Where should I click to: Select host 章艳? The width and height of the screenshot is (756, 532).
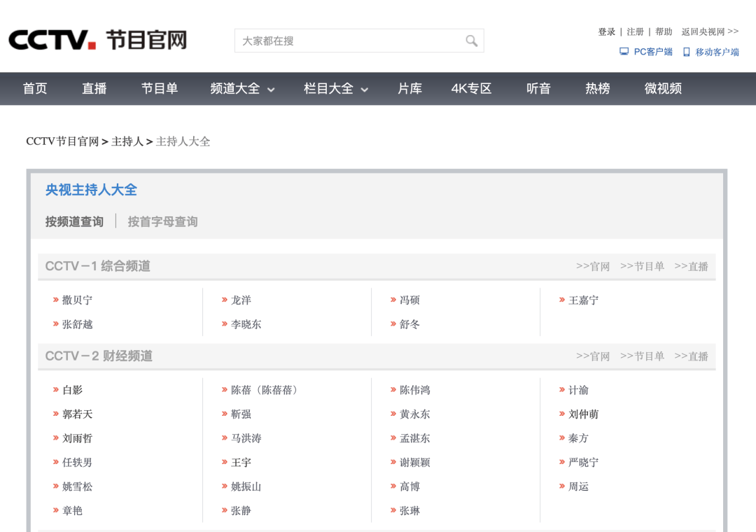click(72, 510)
